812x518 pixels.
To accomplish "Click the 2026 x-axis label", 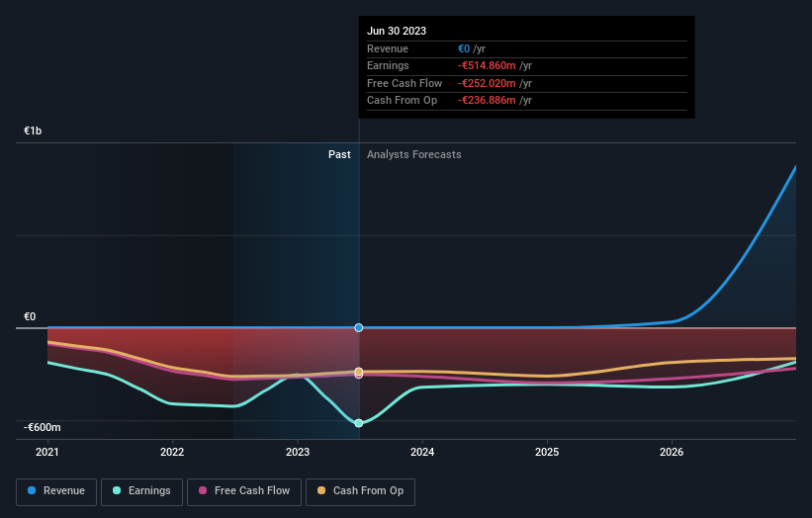I will 672,452.
